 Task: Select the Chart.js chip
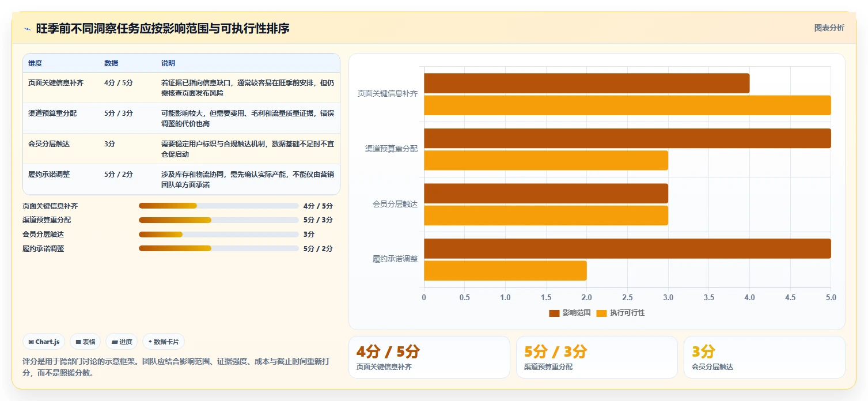click(x=44, y=342)
